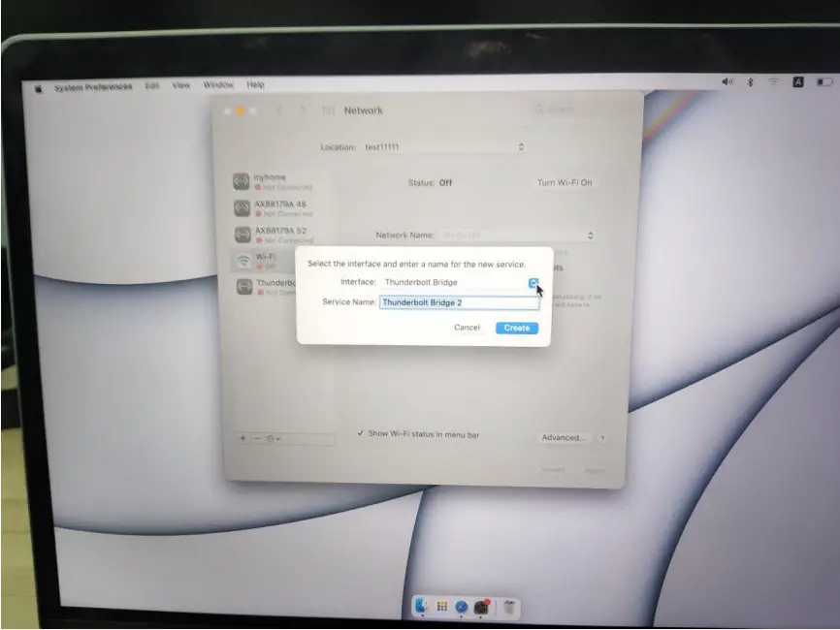Click the Wi-Fi icon in service list
The height and width of the screenshot is (630, 840).
coord(243,261)
